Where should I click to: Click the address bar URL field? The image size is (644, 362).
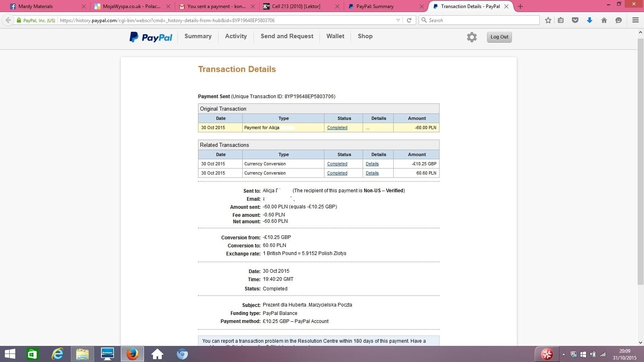225,20
